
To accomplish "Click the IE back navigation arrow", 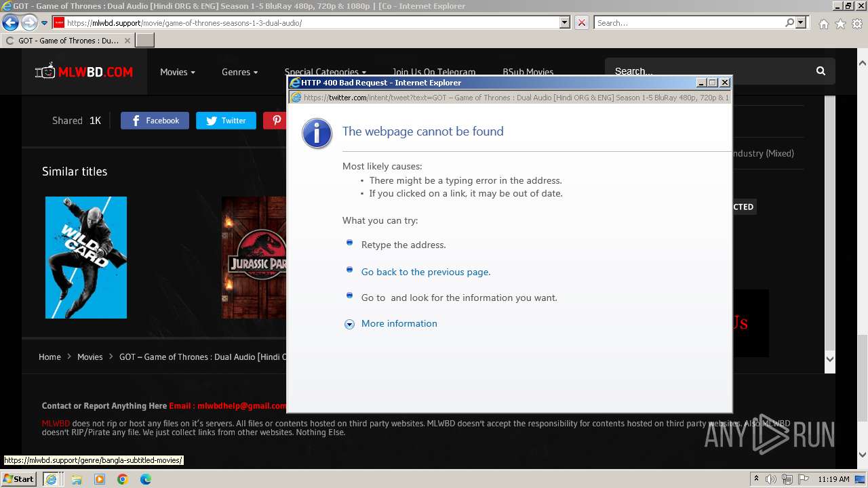I will point(10,23).
